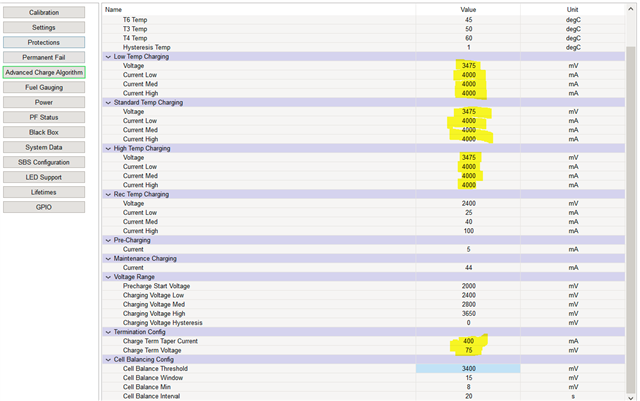Open the Power section
Viewport: 640px width, 401px height.
44,102
